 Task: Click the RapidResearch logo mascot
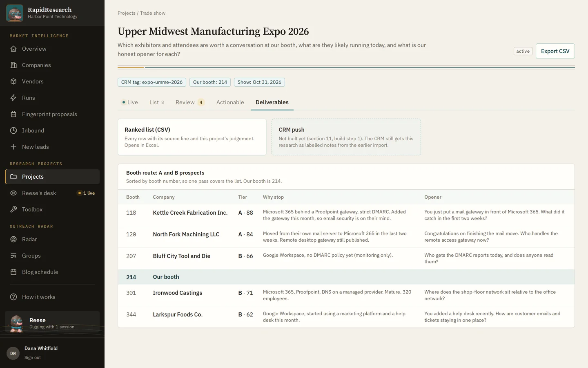(x=15, y=13)
